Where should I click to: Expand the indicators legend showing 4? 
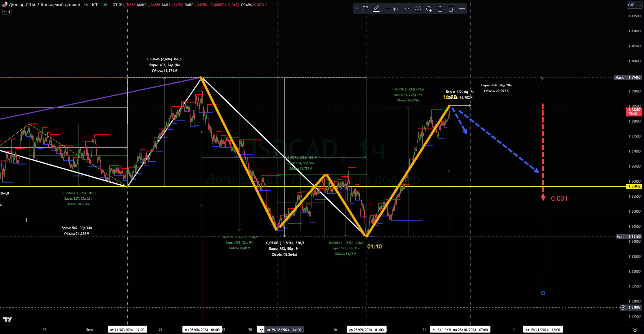point(7,12)
